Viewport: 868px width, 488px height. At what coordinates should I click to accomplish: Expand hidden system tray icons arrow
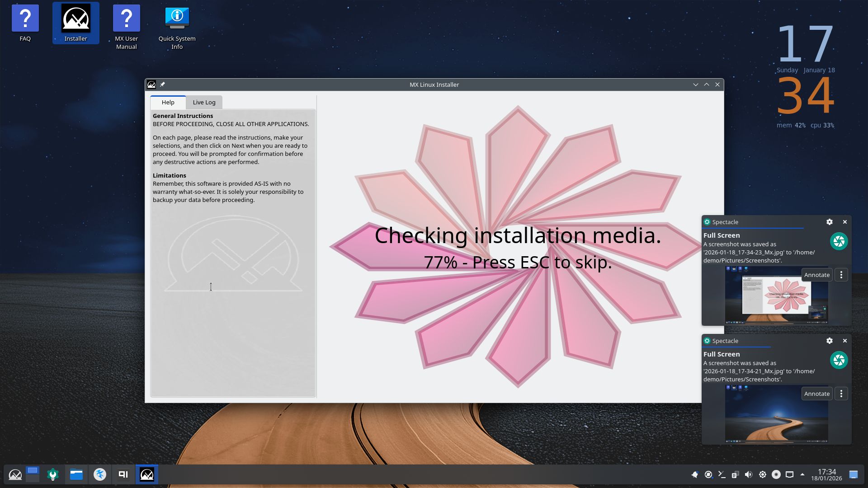[x=802, y=474]
